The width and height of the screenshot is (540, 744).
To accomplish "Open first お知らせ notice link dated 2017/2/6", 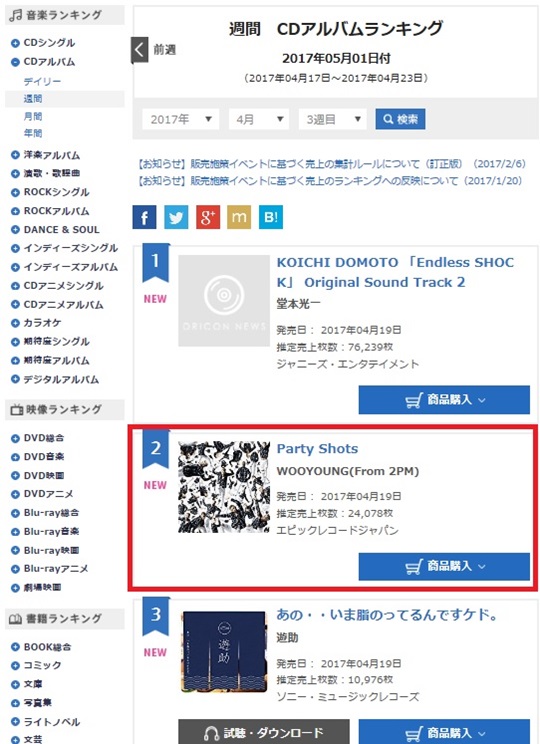I will tap(332, 164).
